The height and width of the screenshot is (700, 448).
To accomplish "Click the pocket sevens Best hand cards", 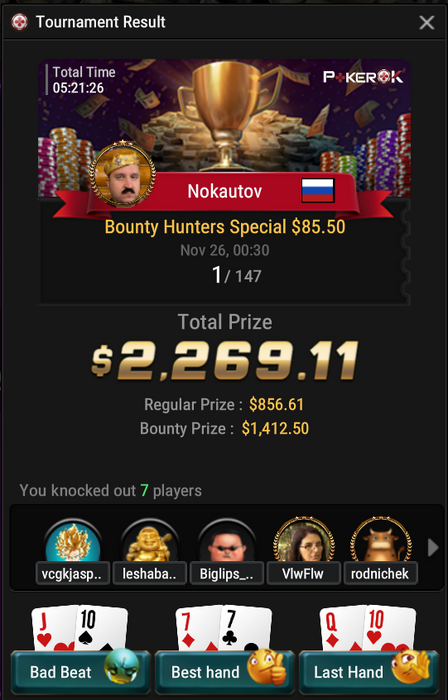I will 224,628.
